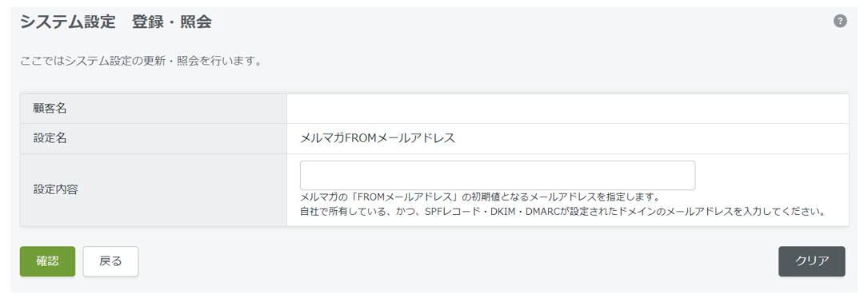Click the green 確認 button
The image size is (868, 298).
coord(48,261)
